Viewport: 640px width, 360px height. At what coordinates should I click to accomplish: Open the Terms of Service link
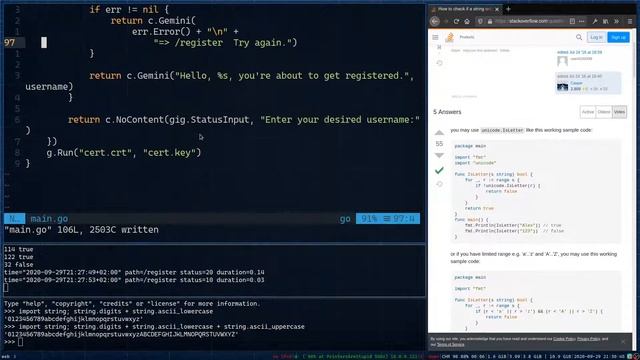(450, 345)
